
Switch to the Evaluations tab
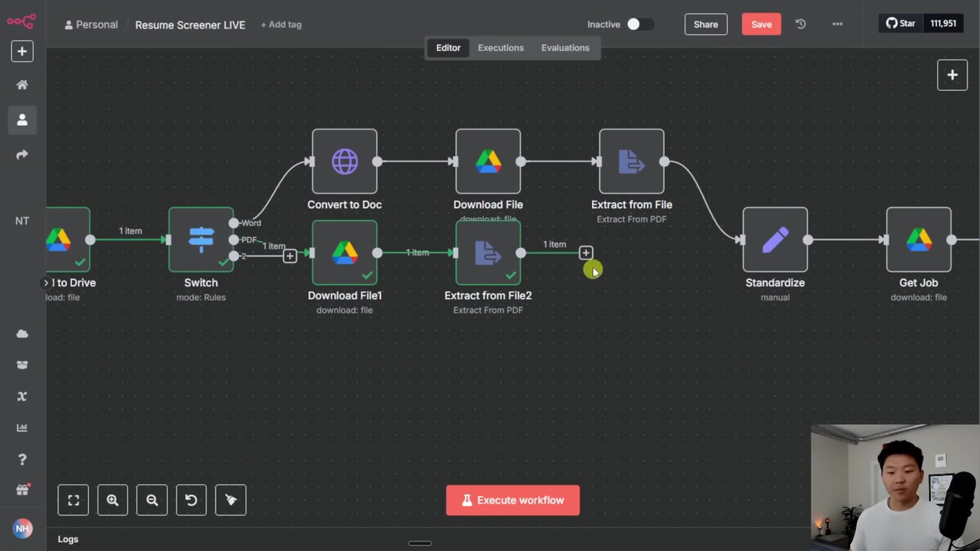point(565,48)
